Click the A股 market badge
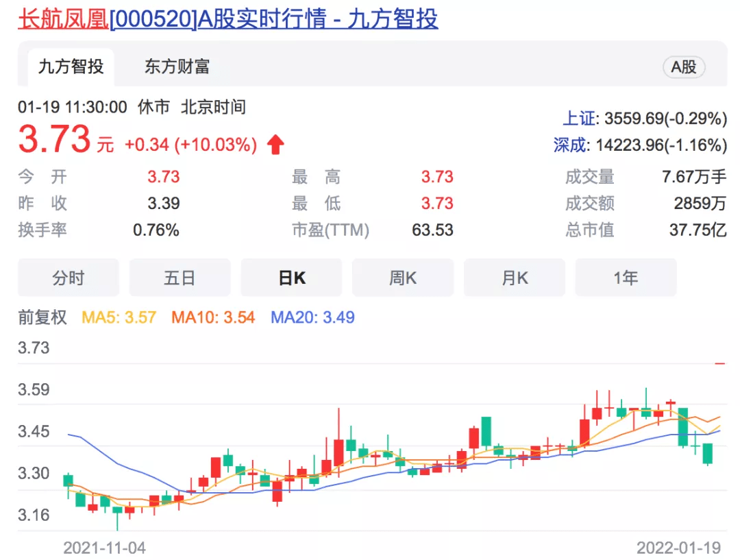The width and height of the screenshot is (740, 560). [x=683, y=67]
